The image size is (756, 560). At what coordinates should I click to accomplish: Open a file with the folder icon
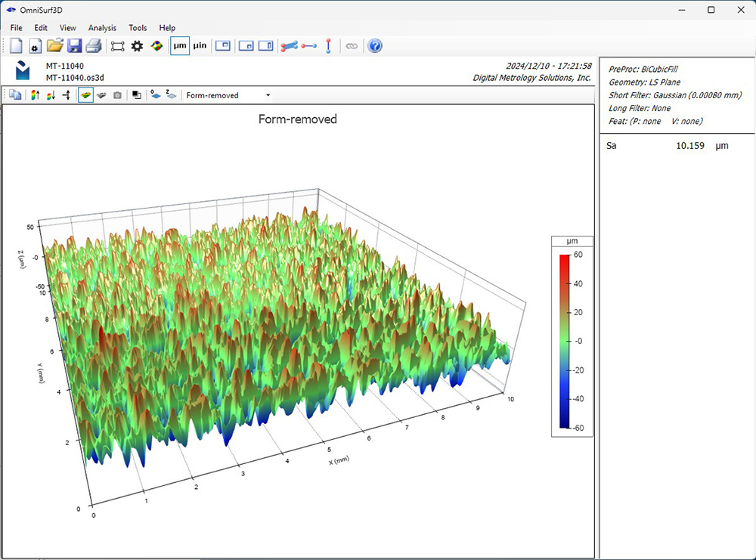(x=54, y=46)
